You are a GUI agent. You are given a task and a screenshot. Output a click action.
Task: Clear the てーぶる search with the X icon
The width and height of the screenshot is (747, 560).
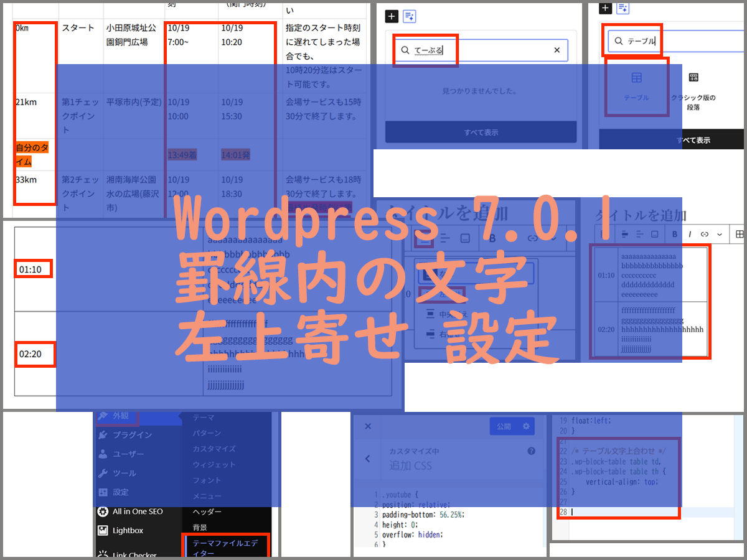point(557,50)
